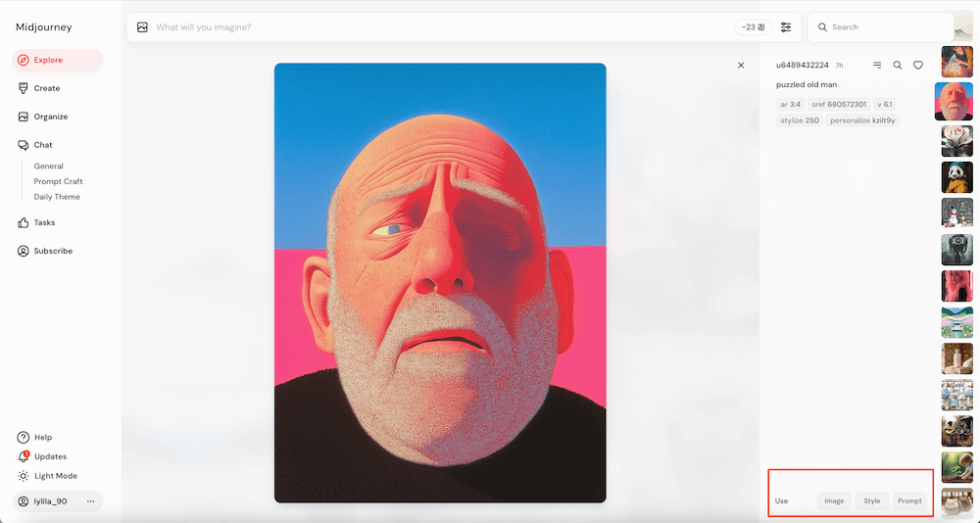The height and width of the screenshot is (523, 980).
Task: Open the Prompt Craft chat room
Action: pyautogui.click(x=58, y=181)
